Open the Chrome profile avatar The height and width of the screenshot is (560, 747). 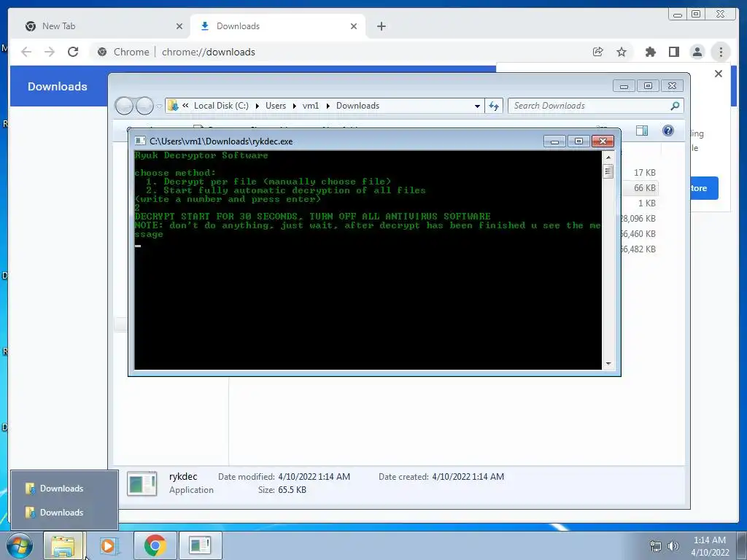point(697,52)
